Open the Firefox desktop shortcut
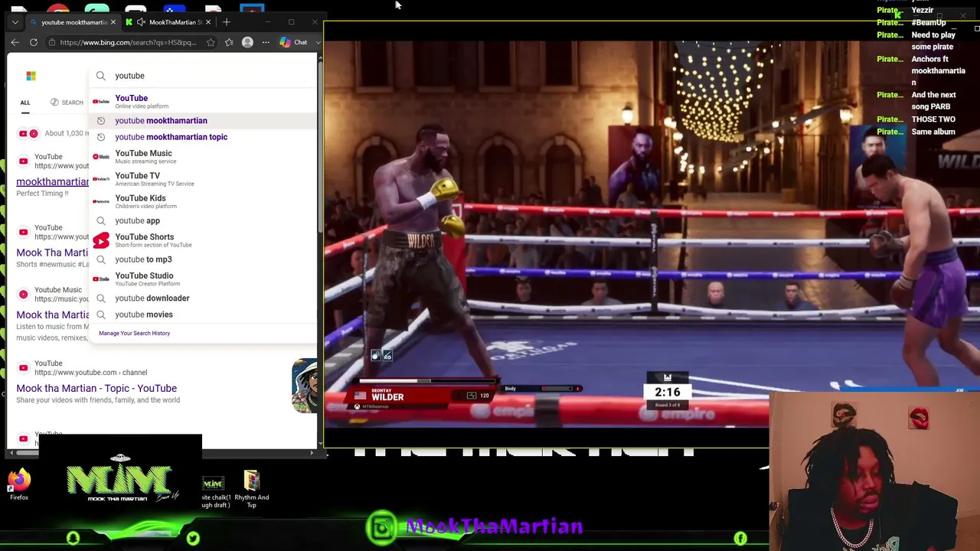This screenshot has width=980, height=551. (19, 484)
